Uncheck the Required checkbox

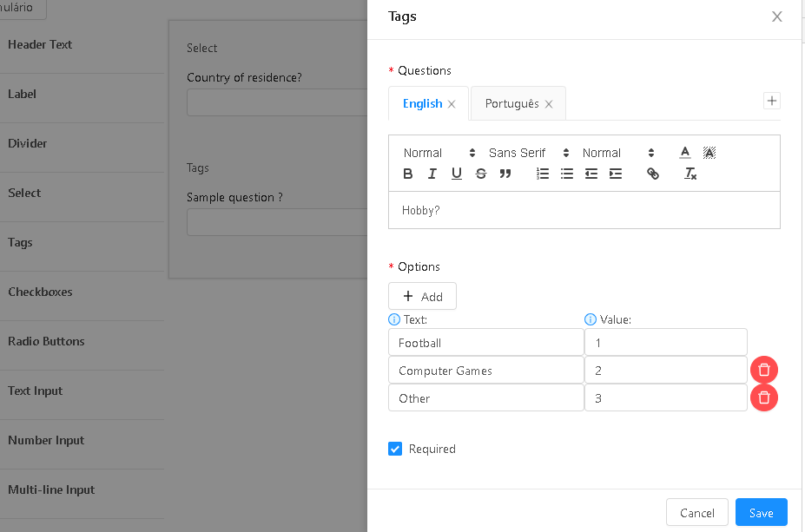pyautogui.click(x=395, y=449)
